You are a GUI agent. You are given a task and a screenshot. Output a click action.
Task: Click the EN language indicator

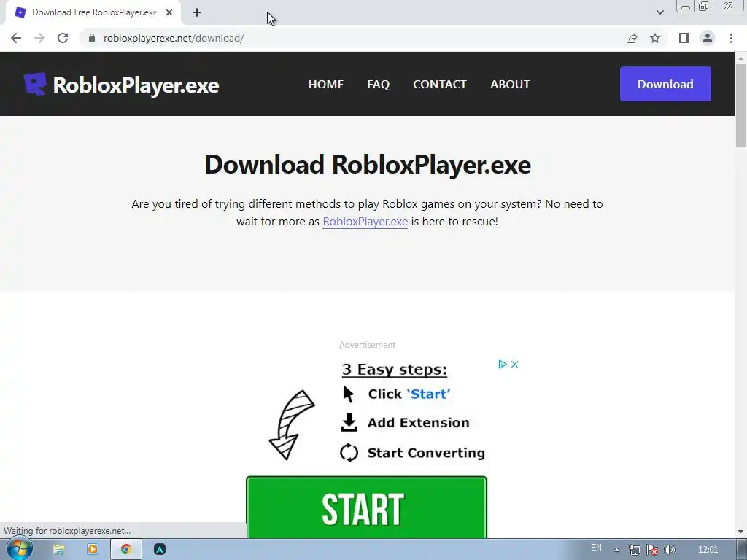point(596,548)
